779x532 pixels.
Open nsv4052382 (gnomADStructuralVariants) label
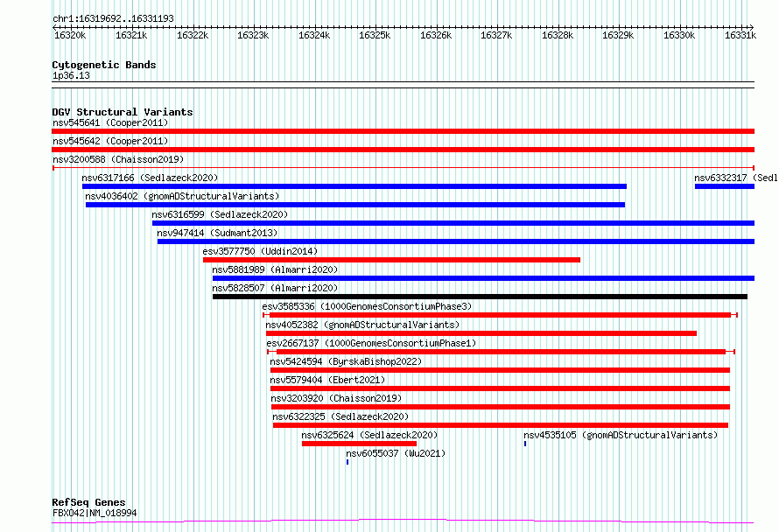click(362, 325)
